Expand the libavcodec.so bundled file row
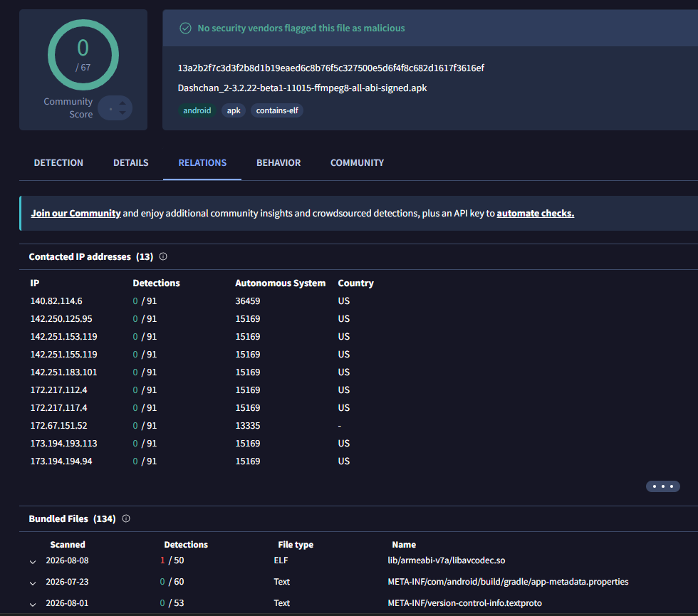The image size is (698, 616). [x=33, y=562]
